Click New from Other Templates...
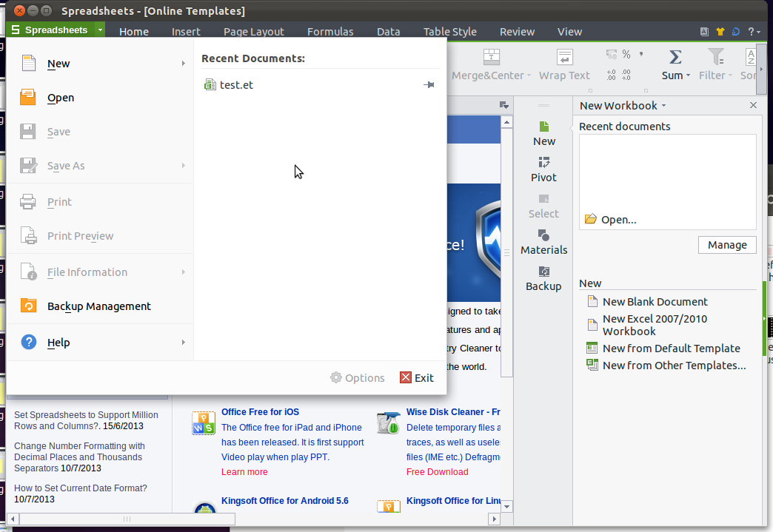 (x=674, y=366)
